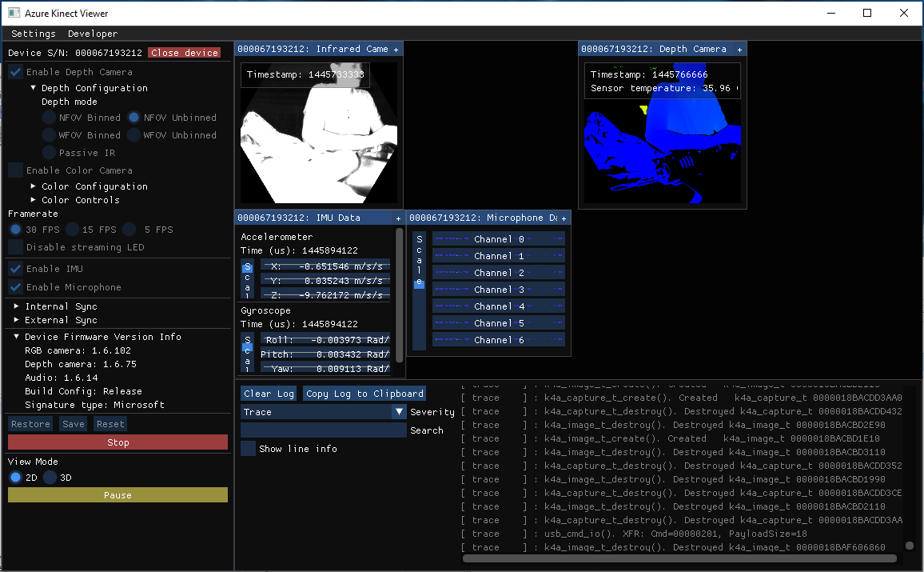Image resolution: width=924 pixels, height=572 pixels.
Task: Click the Microphone Scale vertical slider
Action: [x=419, y=290]
